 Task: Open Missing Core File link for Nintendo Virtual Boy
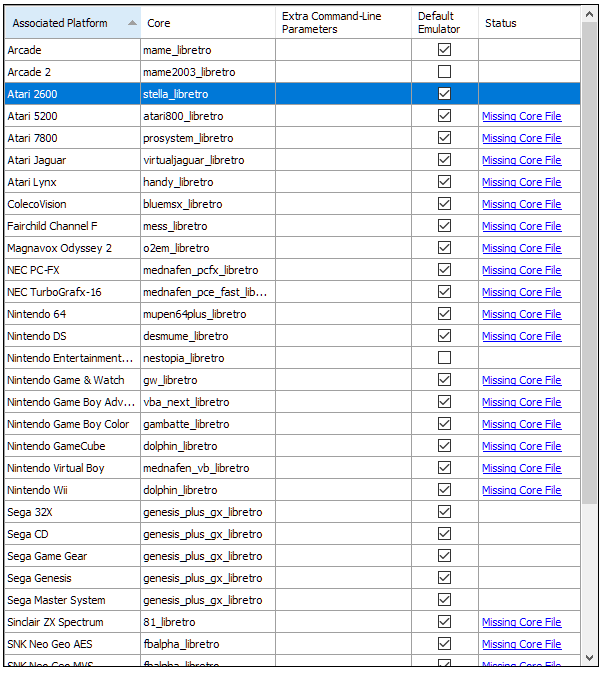[x=521, y=468]
